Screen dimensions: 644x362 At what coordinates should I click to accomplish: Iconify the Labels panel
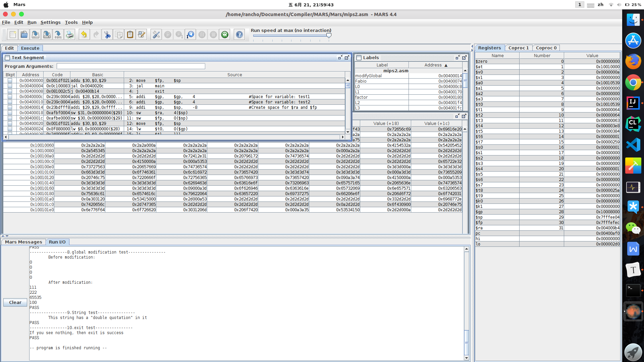(458, 58)
